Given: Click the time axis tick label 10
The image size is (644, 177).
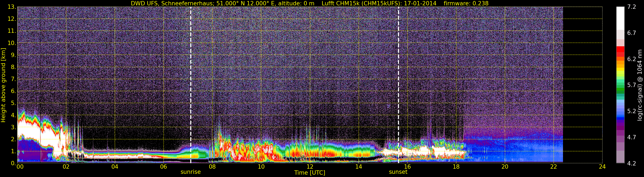Looking at the screenshot, I should pos(261,167).
